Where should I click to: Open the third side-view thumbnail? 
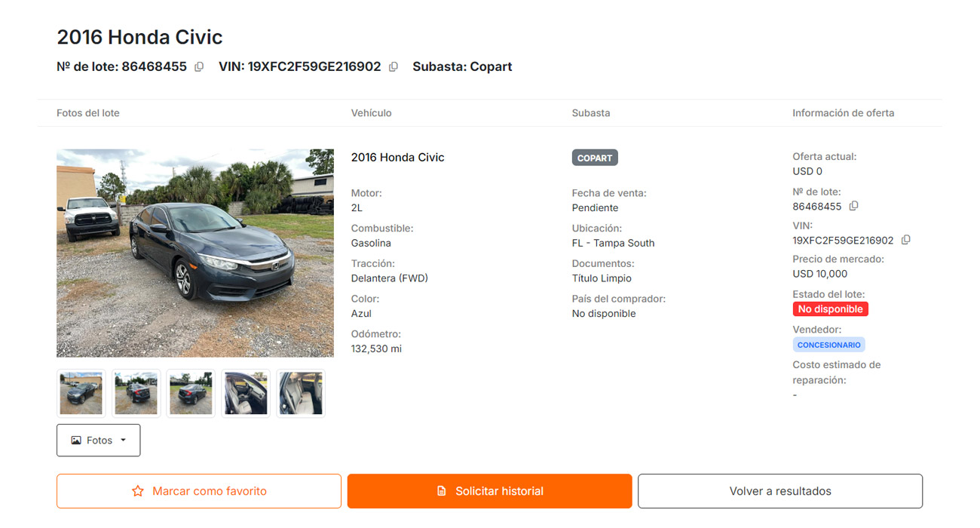(x=191, y=393)
